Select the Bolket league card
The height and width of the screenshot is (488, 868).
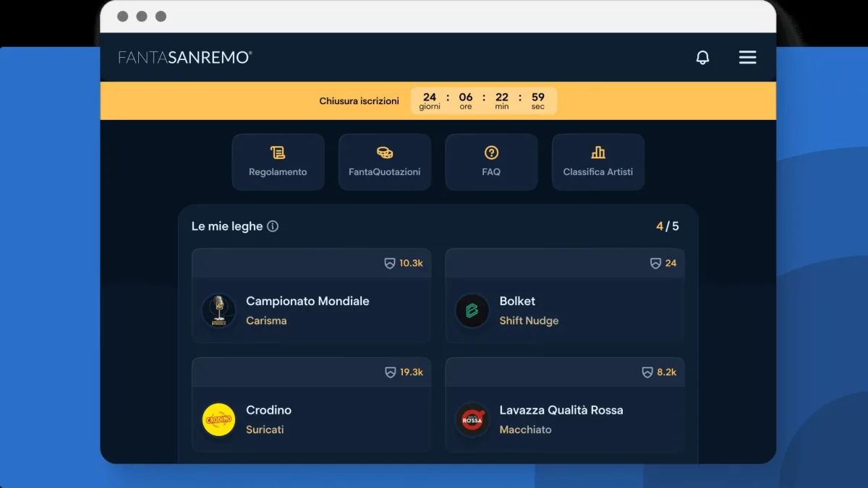click(564, 311)
